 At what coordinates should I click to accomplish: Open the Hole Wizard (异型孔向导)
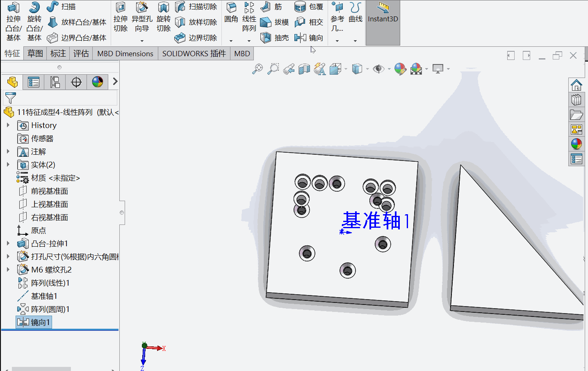point(142,18)
